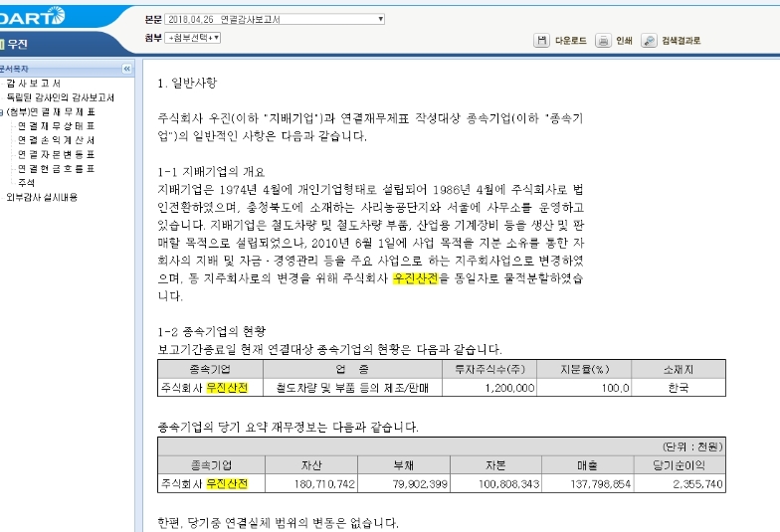
Task: Click the heading 1-1 지배기업의 개요
Action: pos(211,172)
